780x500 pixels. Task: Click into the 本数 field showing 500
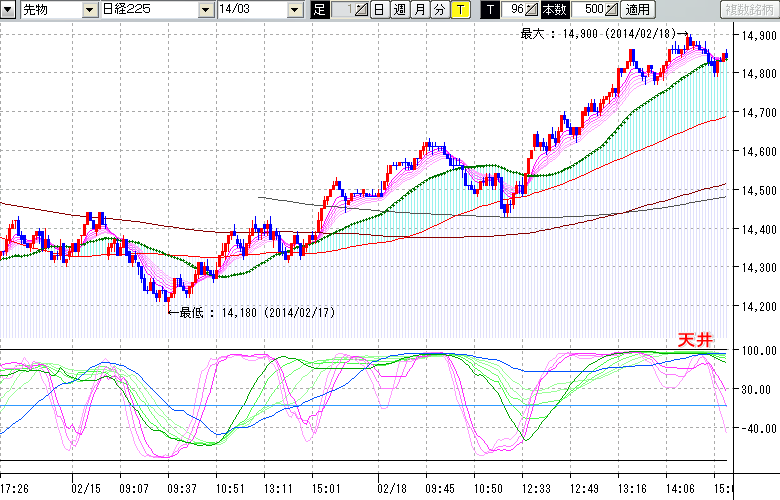tap(591, 10)
